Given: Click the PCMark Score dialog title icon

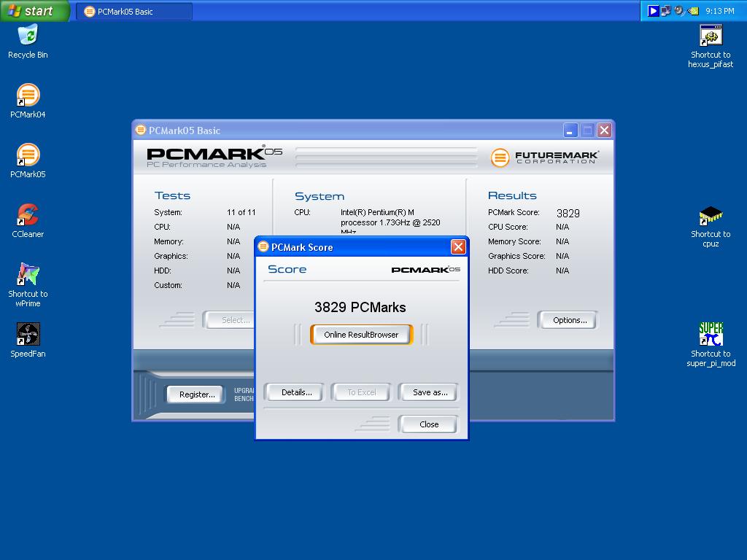Looking at the screenshot, I should 263,246.
